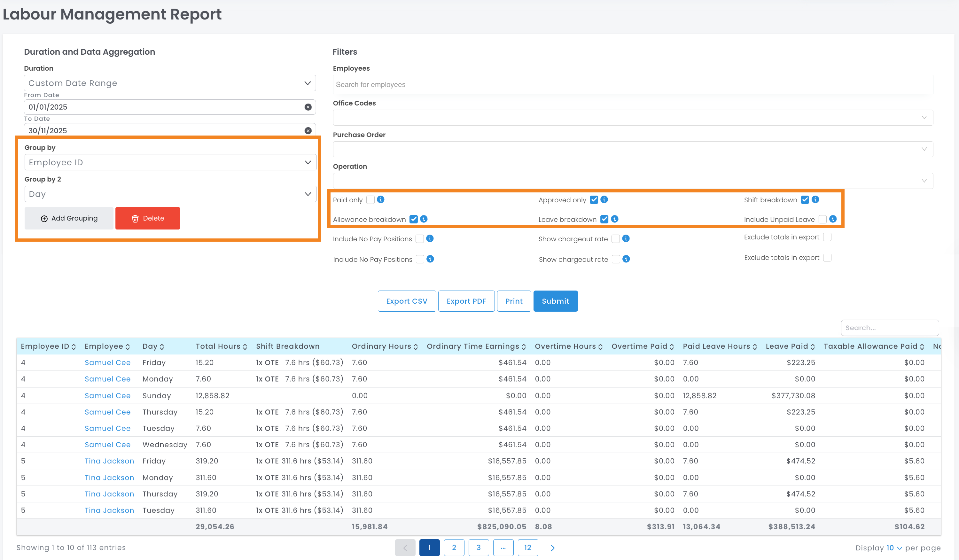The width and height of the screenshot is (959, 560).
Task: Open the Duration dropdown
Action: pos(170,83)
